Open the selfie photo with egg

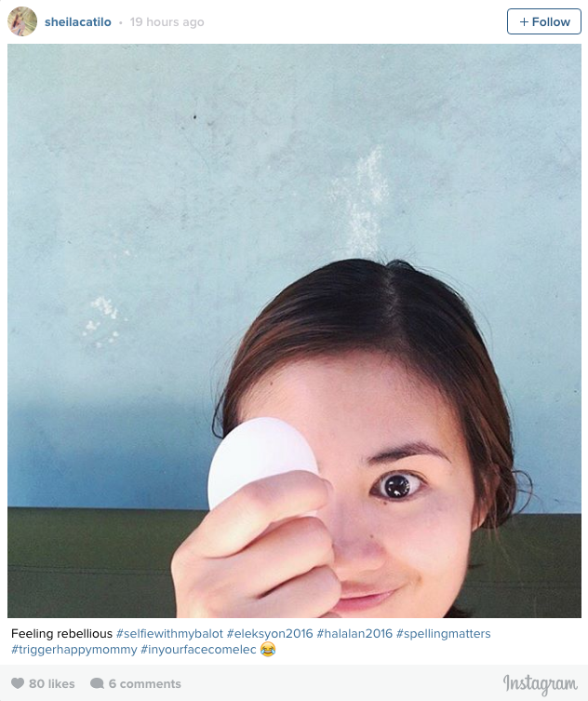pos(294,330)
